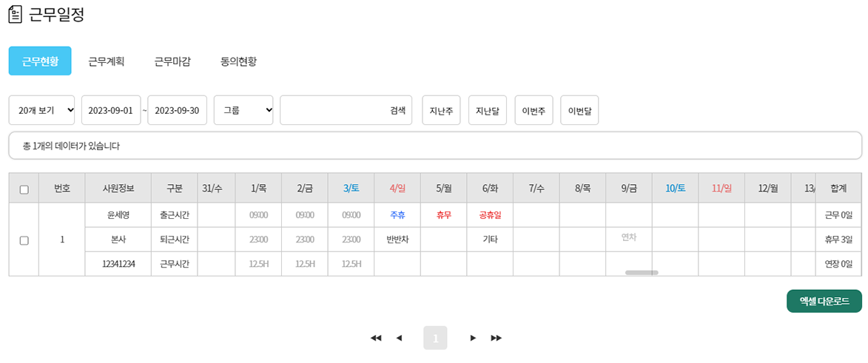Go to next page arrow
This screenshot has height=363, width=868.
point(473,338)
